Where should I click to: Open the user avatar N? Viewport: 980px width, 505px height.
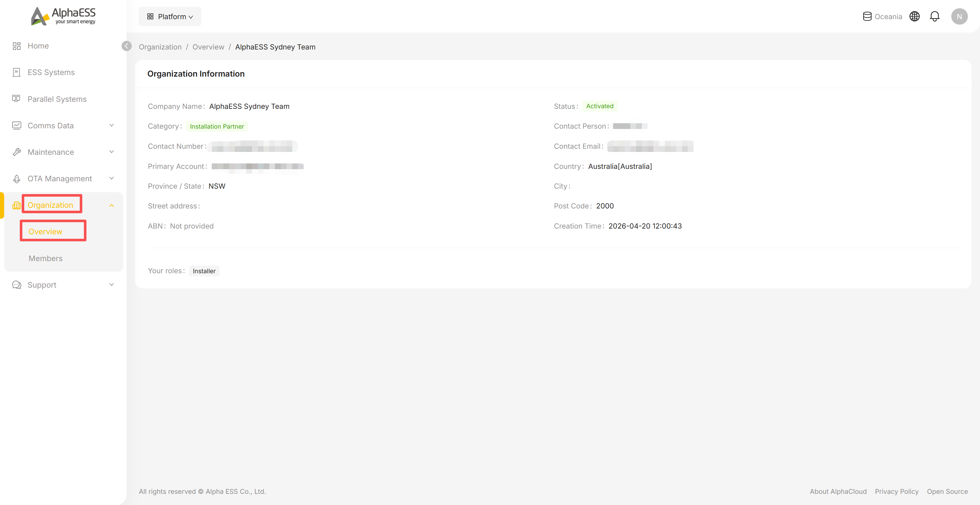click(x=959, y=16)
